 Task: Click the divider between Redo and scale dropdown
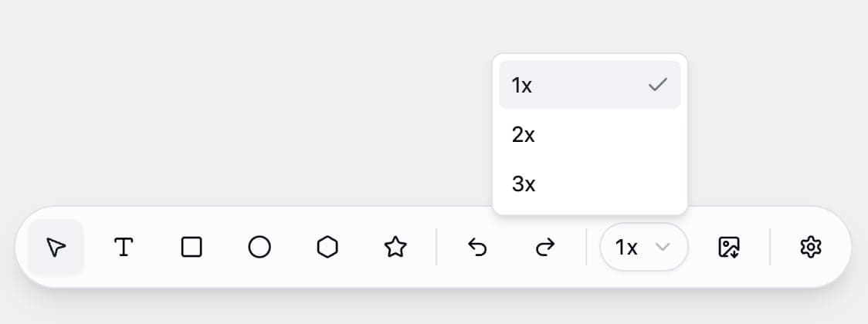click(x=586, y=248)
